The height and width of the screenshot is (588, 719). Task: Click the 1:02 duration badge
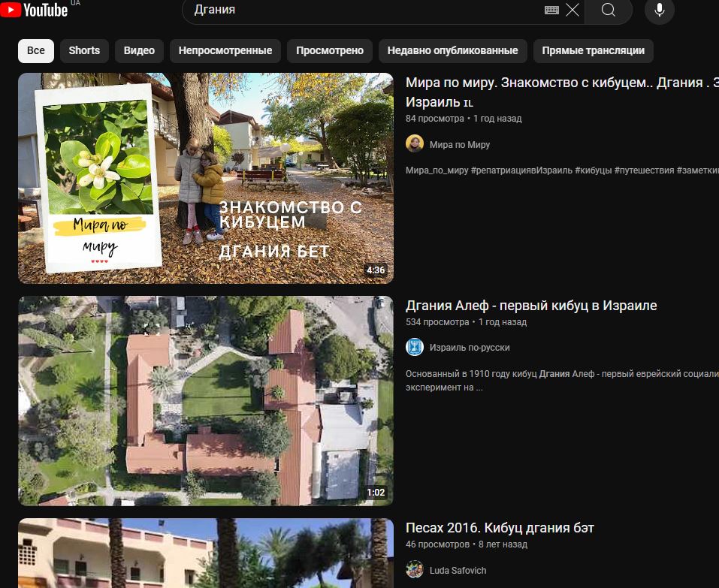point(376,493)
